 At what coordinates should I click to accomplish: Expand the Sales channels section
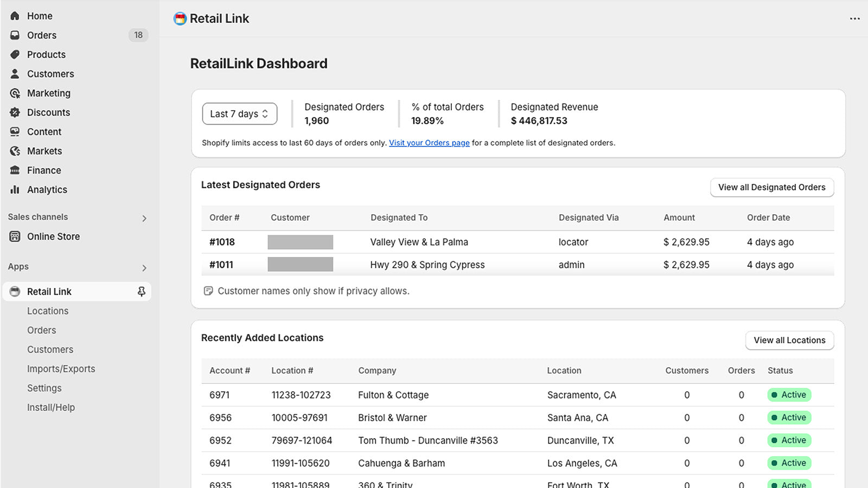pyautogui.click(x=144, y=218)
